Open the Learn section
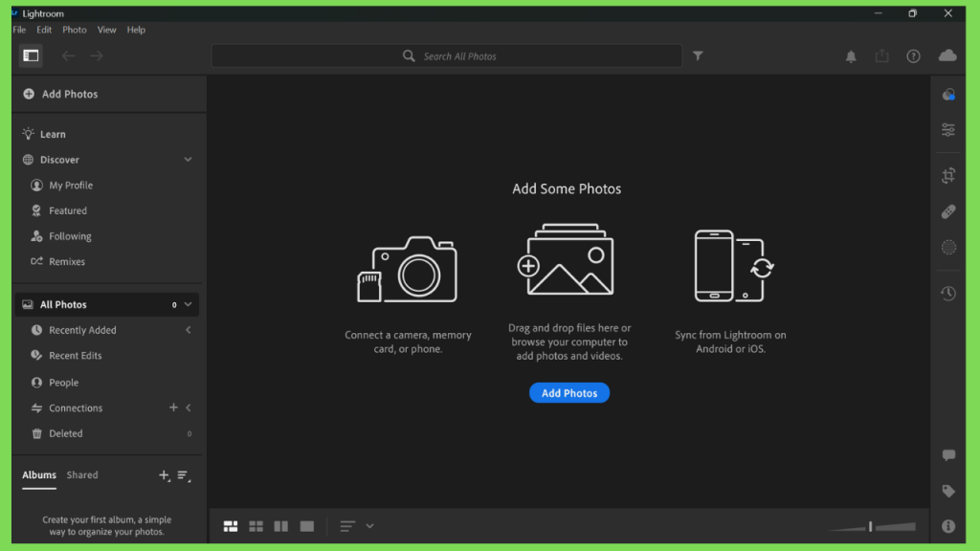Viewport: 980px width, 551px height. pyautogui.click(x=53, y=134)
